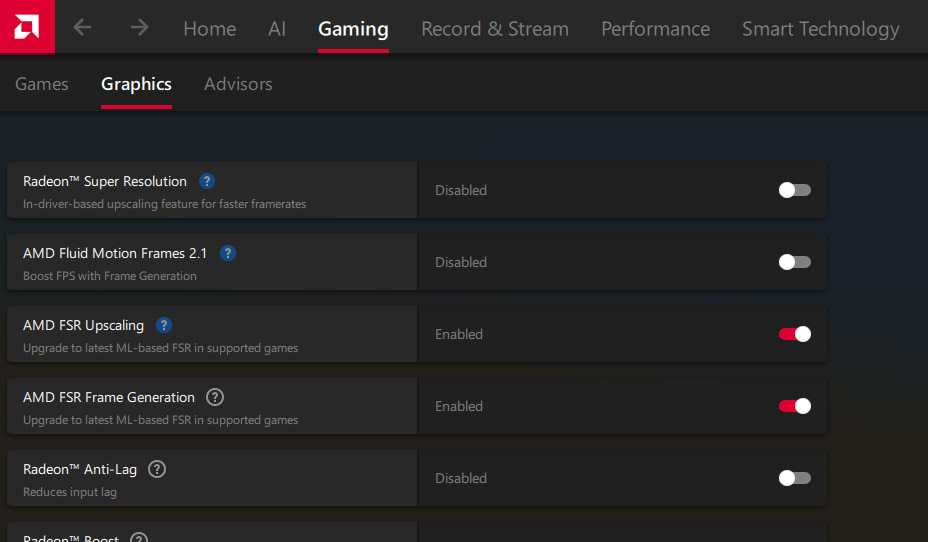Select the Advisors sub-tab

(238, 84)
